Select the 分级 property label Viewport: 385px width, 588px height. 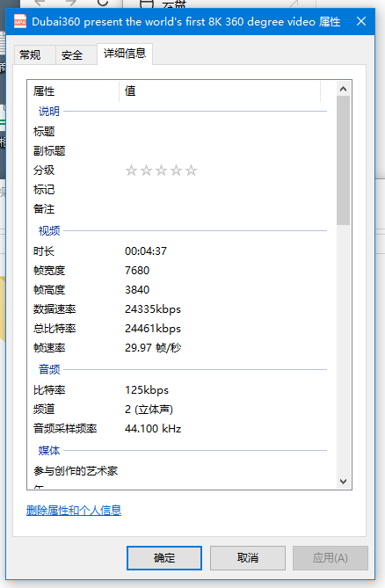pos(44,171)
